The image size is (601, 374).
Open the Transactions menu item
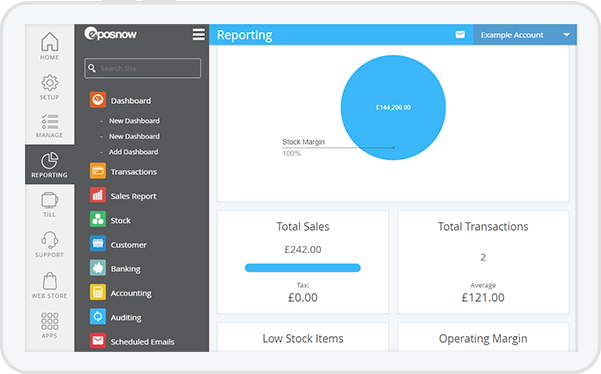(x=134, y=172)
